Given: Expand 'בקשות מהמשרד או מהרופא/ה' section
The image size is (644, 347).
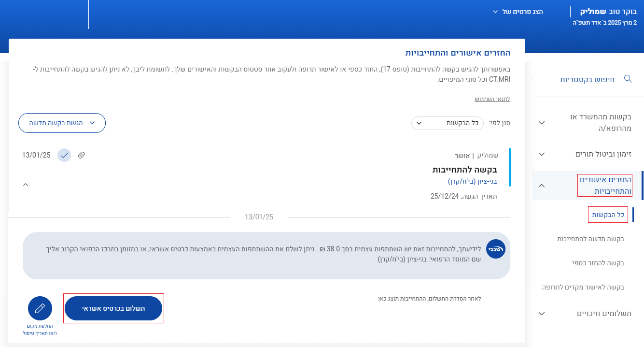Looking at the screenshot, I should click(x=542, y=123).
